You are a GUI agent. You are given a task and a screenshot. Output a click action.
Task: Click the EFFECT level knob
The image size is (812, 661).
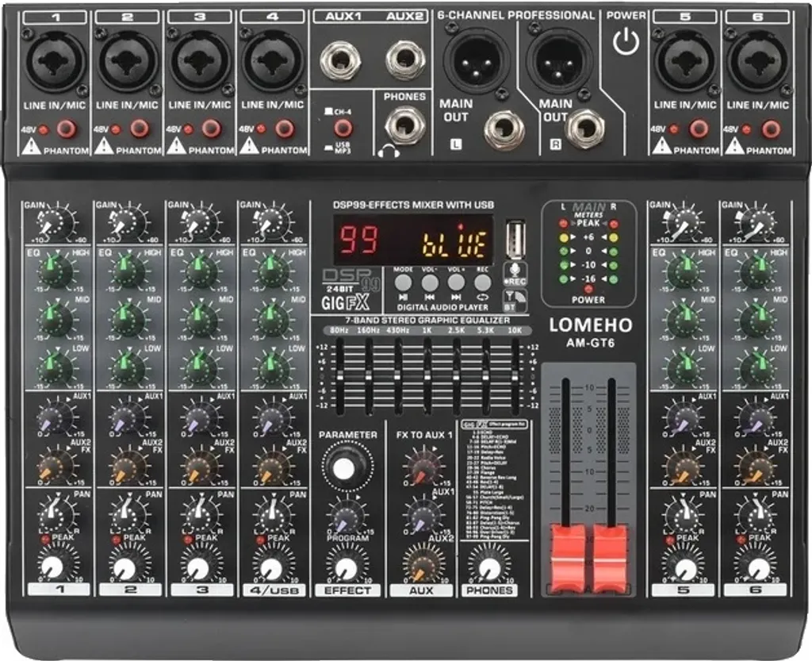pos(346,567)
